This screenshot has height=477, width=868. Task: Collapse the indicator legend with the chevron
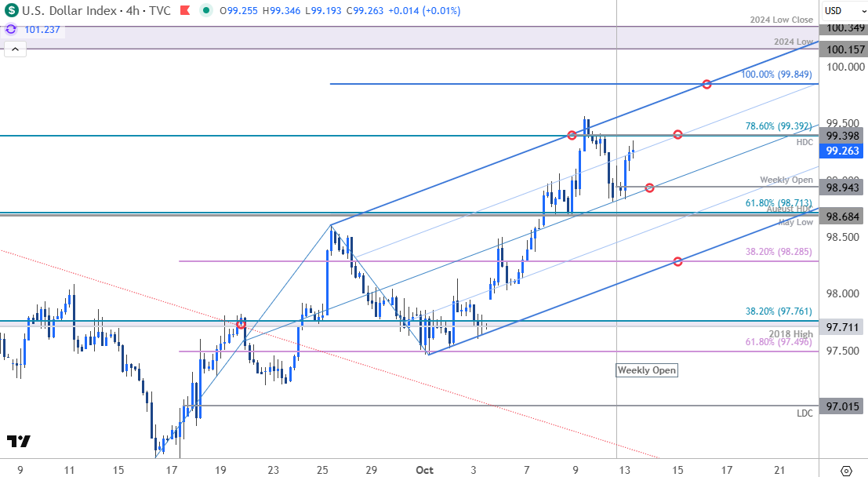[15, 49]
